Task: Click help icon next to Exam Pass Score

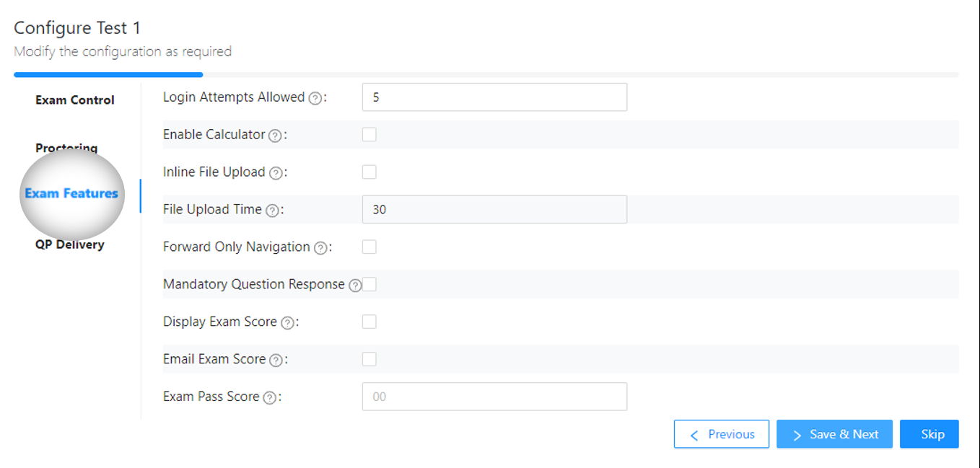Action: [x=269, y=399]
